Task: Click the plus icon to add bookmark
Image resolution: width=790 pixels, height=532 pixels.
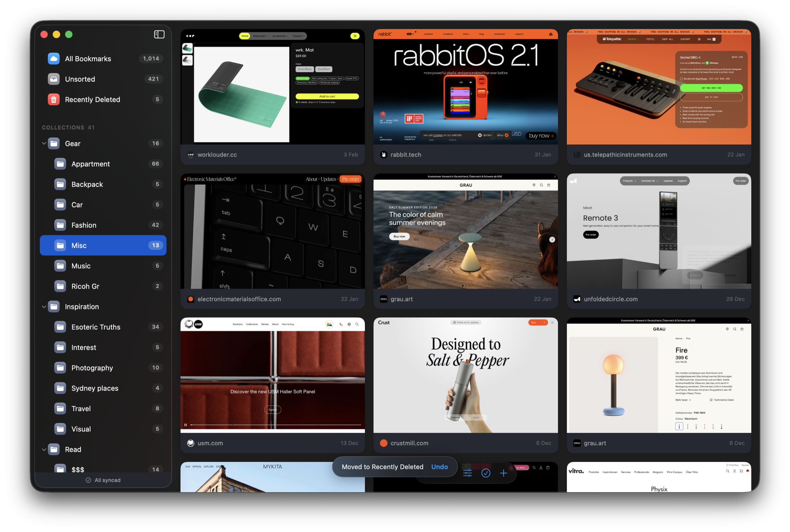Action: tap(503, 473)
